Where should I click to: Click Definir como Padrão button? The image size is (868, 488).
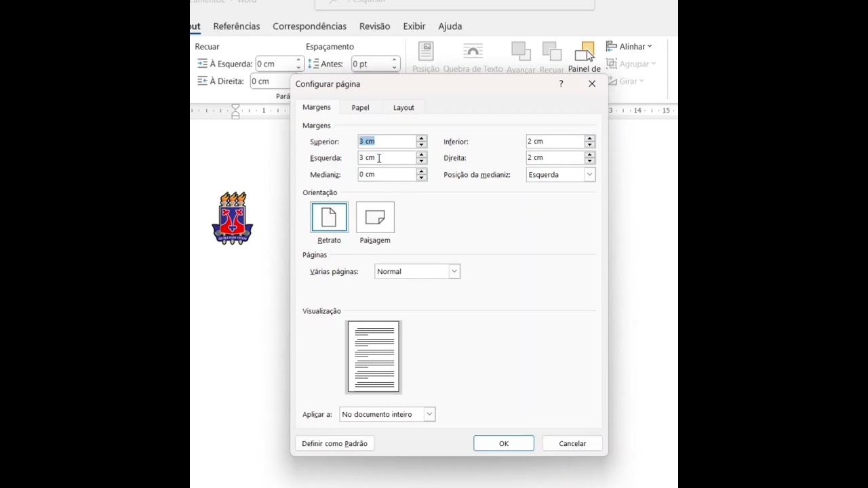point(335,443)
